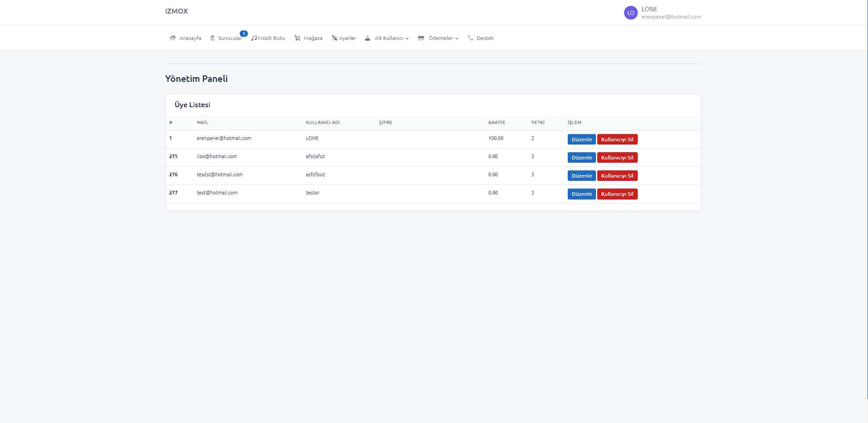Click the music note icon for Müzik Botu
The height and width of the screenshot is (423, 868).
[254, 38]
